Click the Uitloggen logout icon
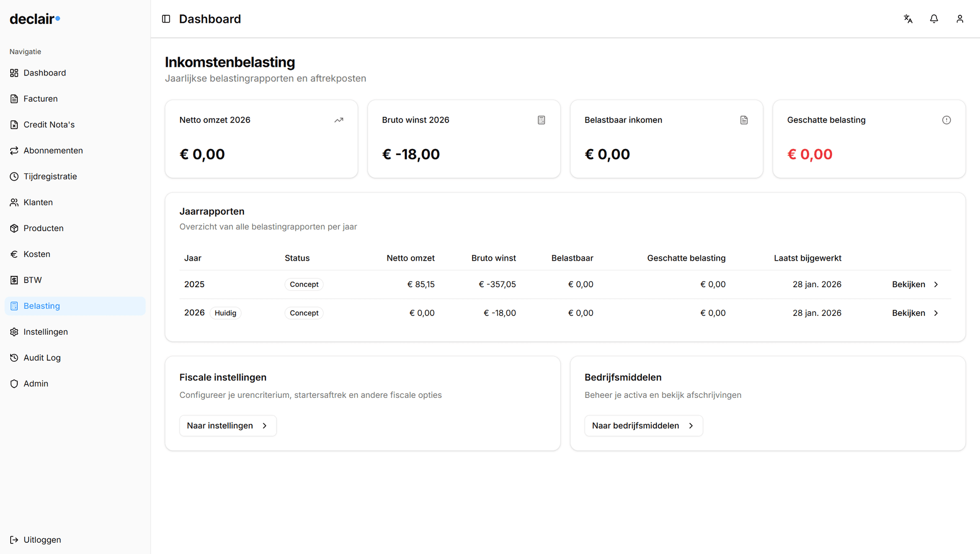980x554 pixels. click(x=14, y=540)
